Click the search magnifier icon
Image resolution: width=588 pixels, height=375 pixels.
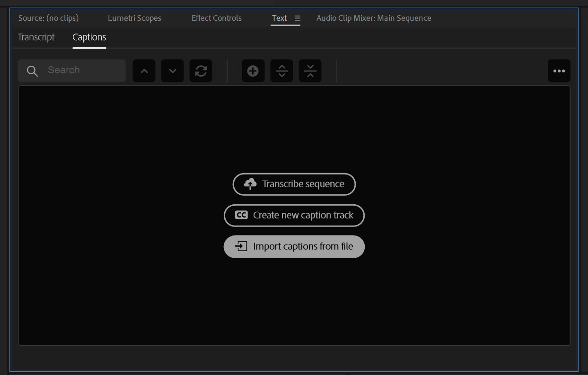point(32,70)
